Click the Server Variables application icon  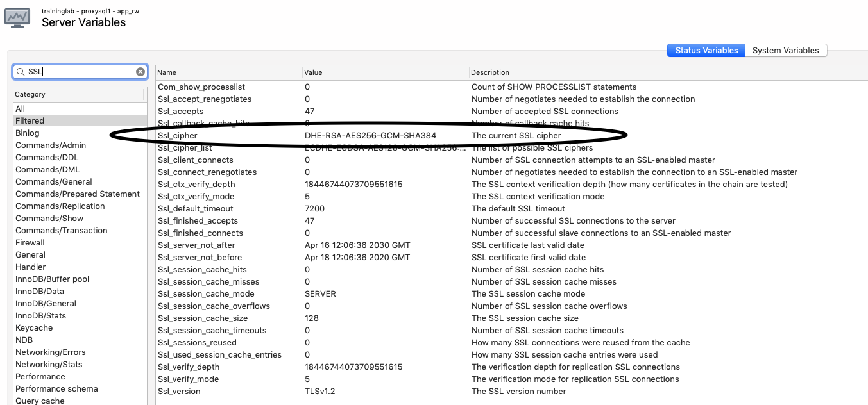(17, 17)
